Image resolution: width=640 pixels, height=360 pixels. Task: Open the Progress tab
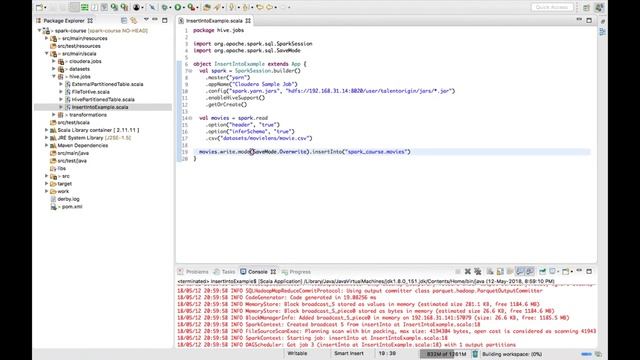click(297, 272)
